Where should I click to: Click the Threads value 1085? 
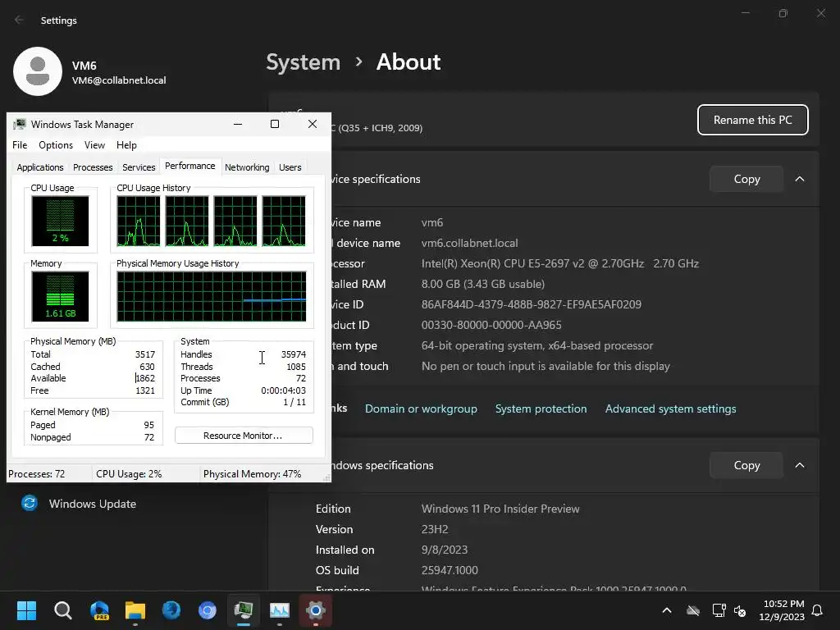[296, 367]
